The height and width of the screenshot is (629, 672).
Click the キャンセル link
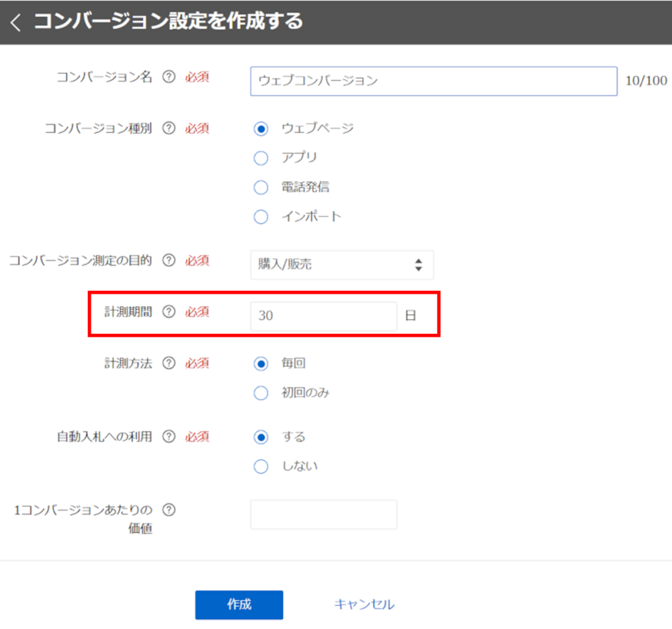click(364, 605)
